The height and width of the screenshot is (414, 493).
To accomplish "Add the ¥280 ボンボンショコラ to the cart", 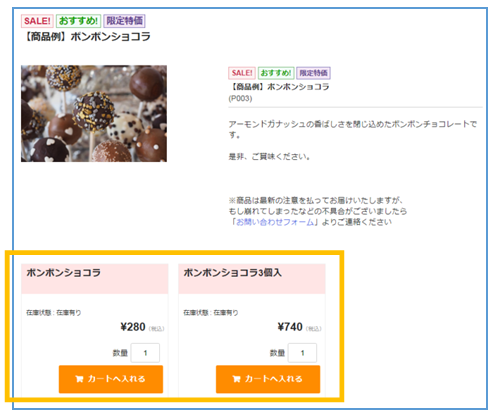I will click(x=111, y=379).
